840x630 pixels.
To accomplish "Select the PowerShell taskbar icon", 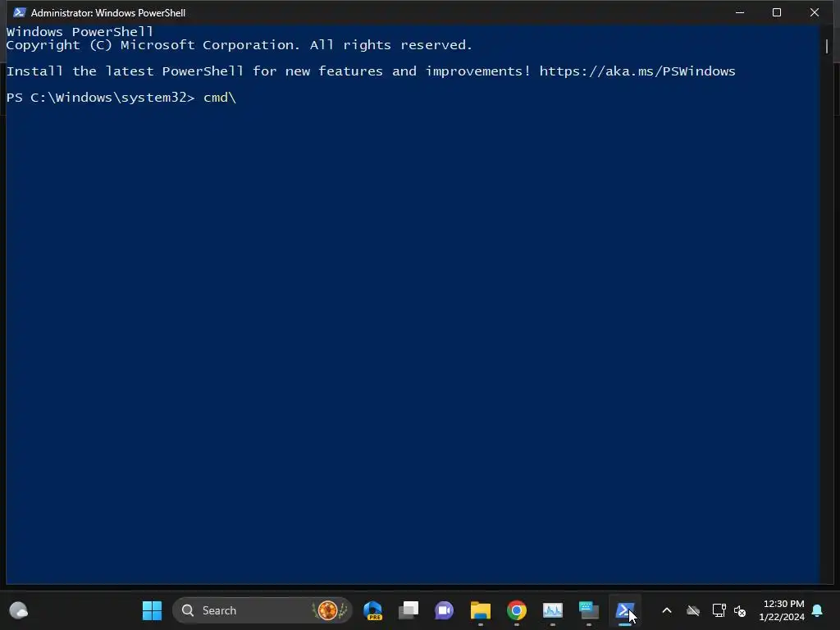I will (624, 610).
